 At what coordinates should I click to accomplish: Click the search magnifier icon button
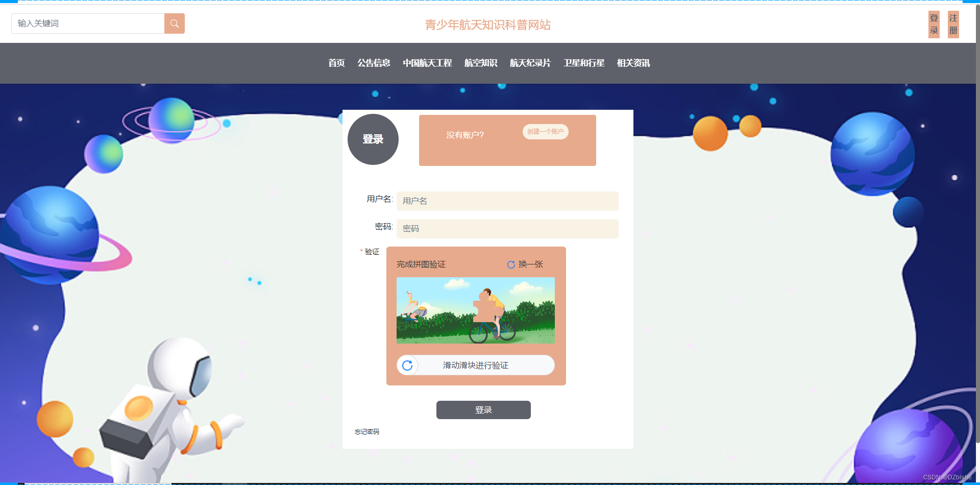tap(174, 23)
